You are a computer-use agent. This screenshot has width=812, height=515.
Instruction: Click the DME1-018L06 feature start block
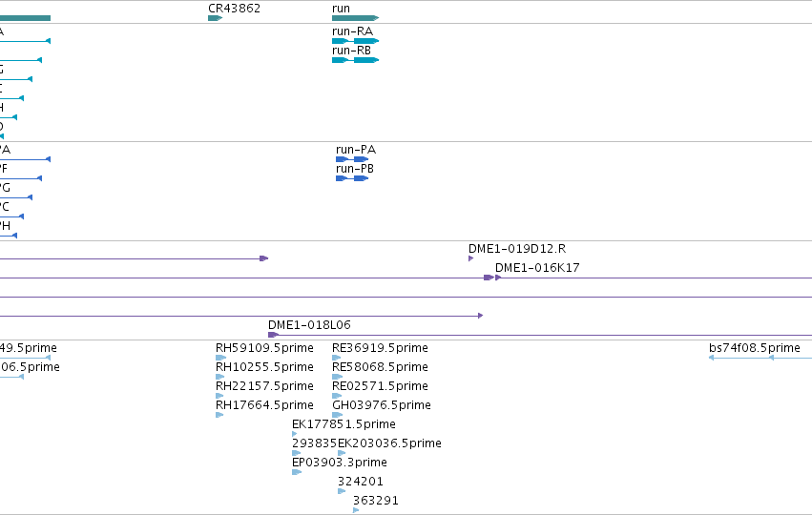point(273,335)
